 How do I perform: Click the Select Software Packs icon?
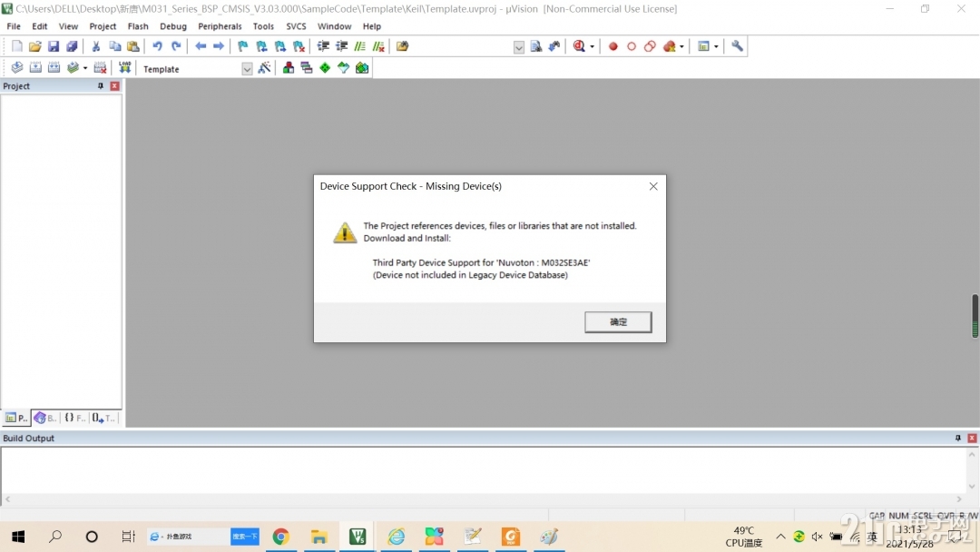click(x=343, y=67)
